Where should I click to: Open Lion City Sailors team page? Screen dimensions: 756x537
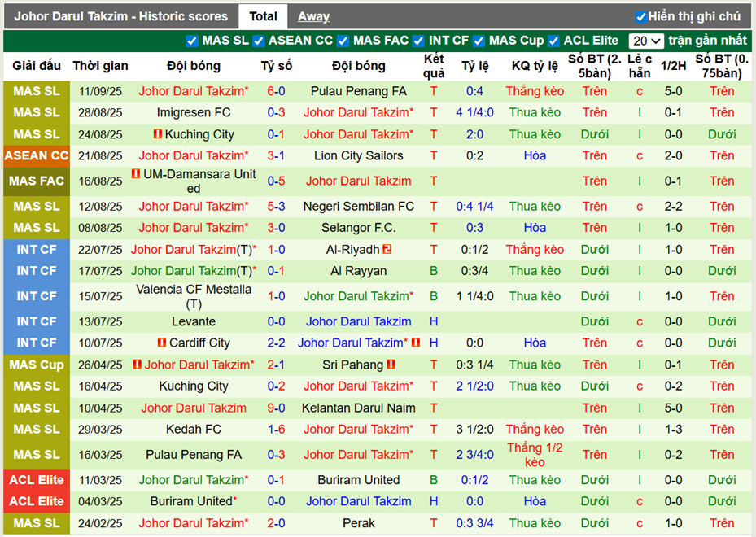coord(358,155)
